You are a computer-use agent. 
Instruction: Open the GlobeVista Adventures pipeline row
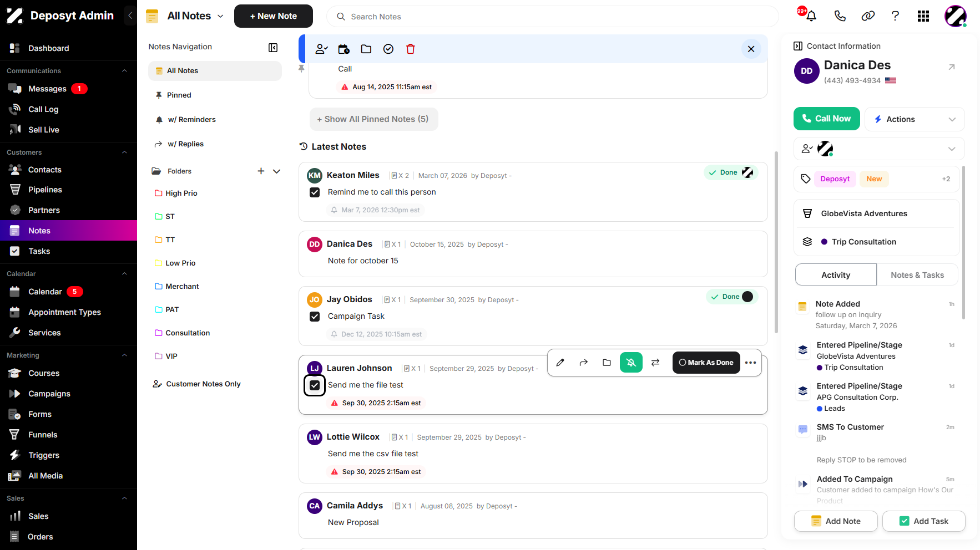point(877,213)
